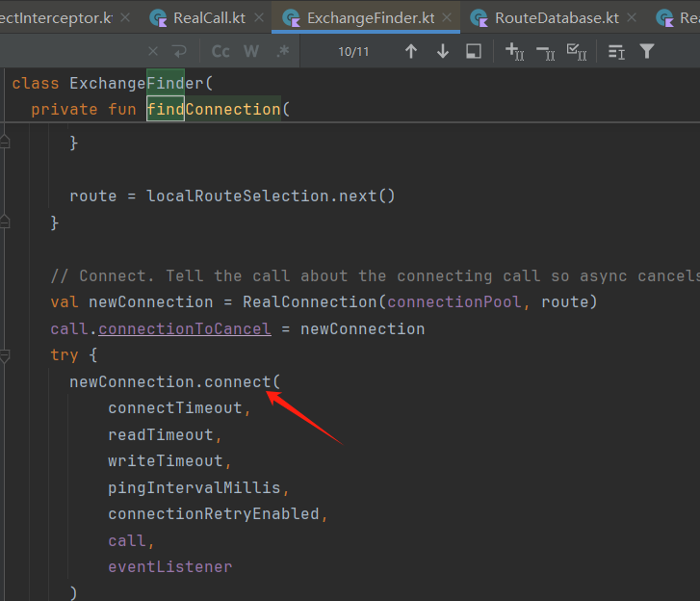The height and width of the screenshot is (601, 700).
Task: Add selection for next occurrence
Action: 514,51
